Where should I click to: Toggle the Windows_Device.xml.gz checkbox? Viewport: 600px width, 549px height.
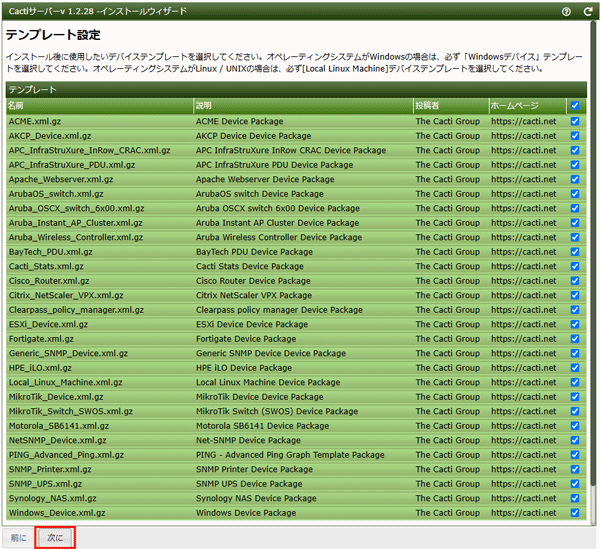click(575, 513)
